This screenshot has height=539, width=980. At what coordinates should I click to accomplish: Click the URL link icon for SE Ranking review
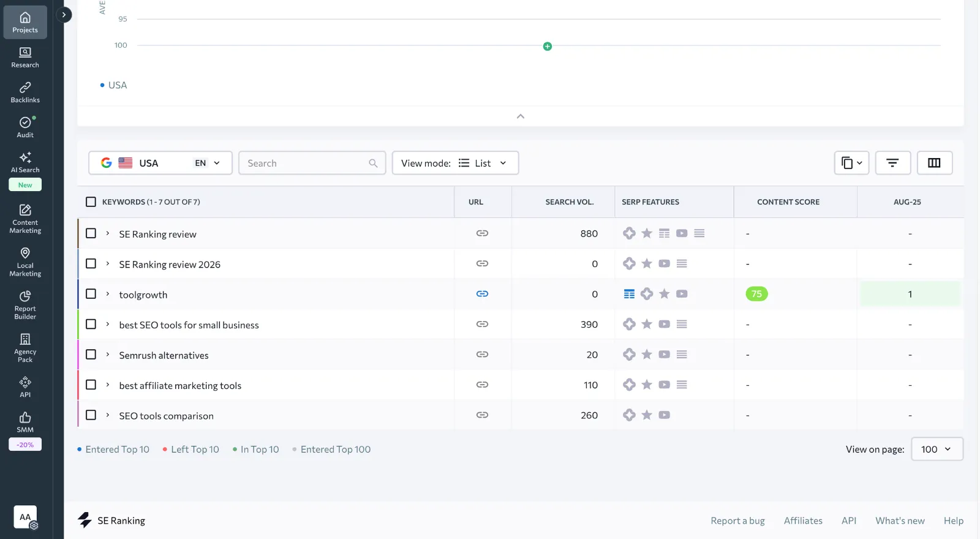(482, 233)
